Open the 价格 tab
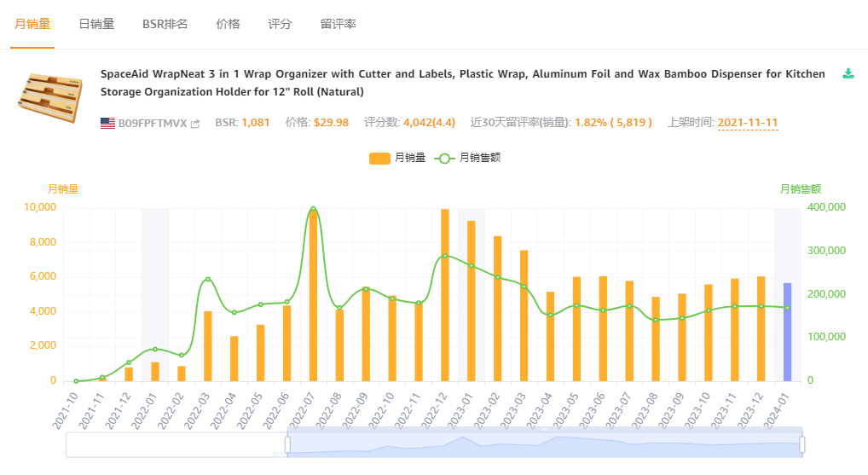The width and height of the screenshot is (868, 475). (228, 24)
